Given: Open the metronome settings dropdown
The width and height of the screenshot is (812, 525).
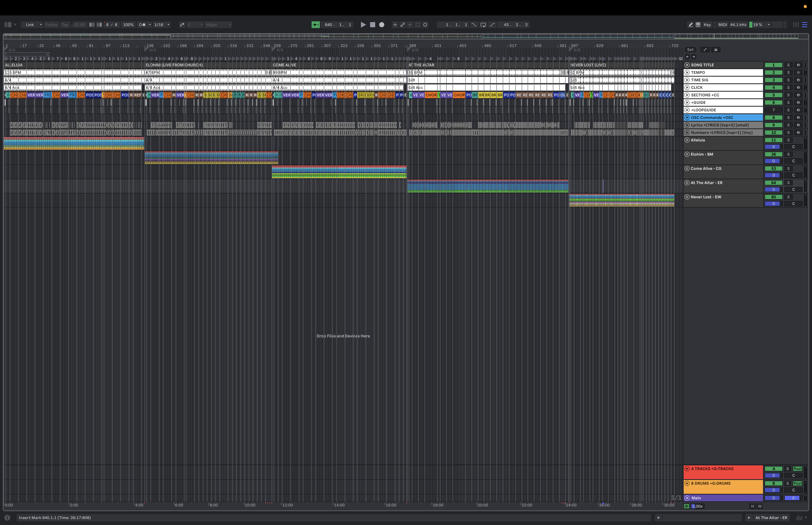Looking at the screenshot, I should [150, 24].
